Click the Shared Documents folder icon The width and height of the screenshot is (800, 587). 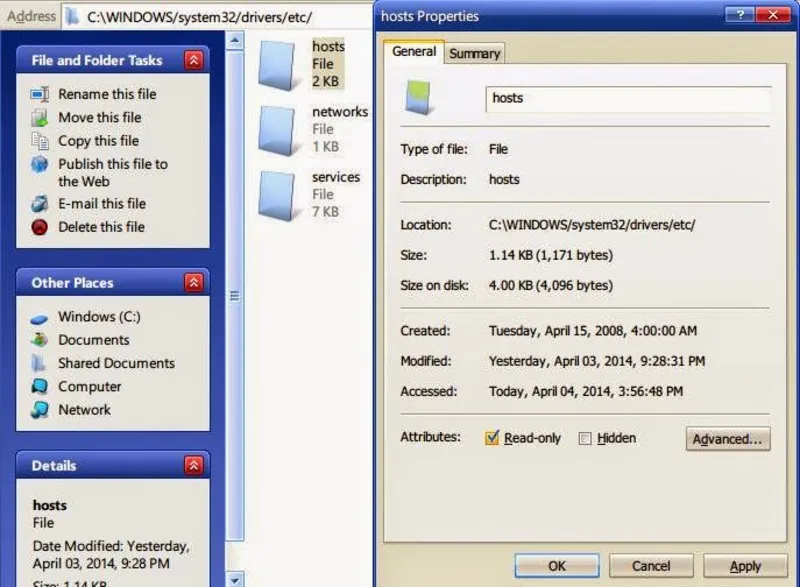(39, 363)
